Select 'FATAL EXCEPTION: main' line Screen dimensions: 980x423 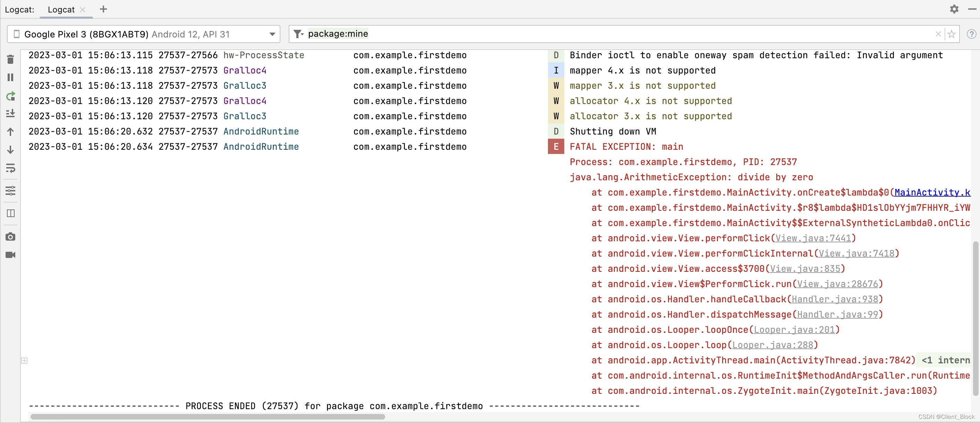click(626, 147)
